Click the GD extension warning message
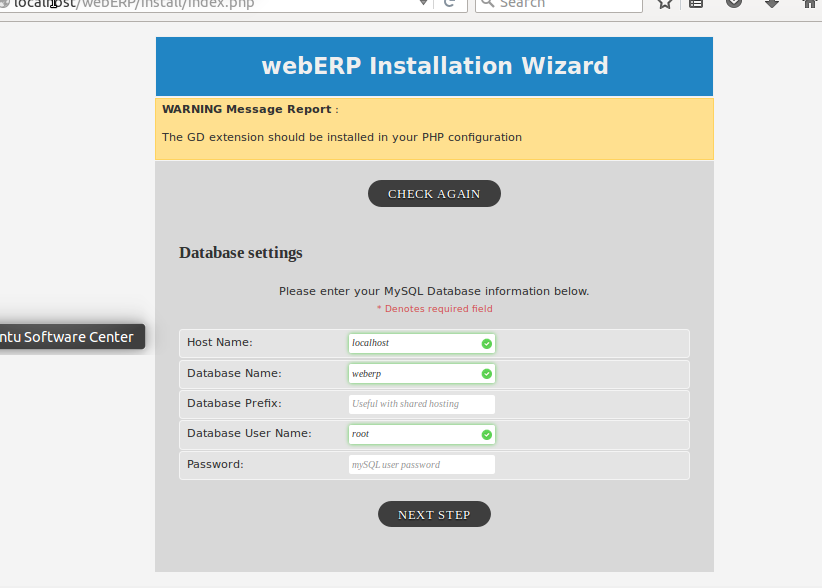This screenshot has height=588, width=822. pos(342,137)
